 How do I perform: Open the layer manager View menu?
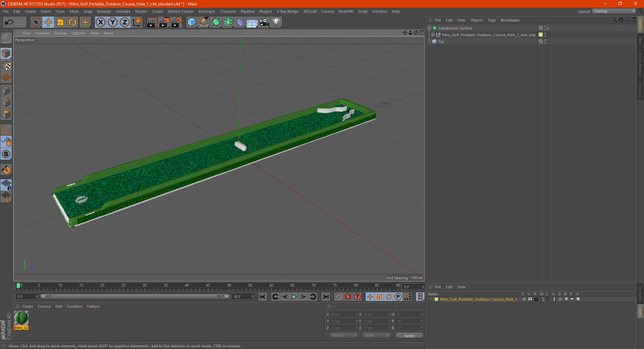tap(461, 287)
